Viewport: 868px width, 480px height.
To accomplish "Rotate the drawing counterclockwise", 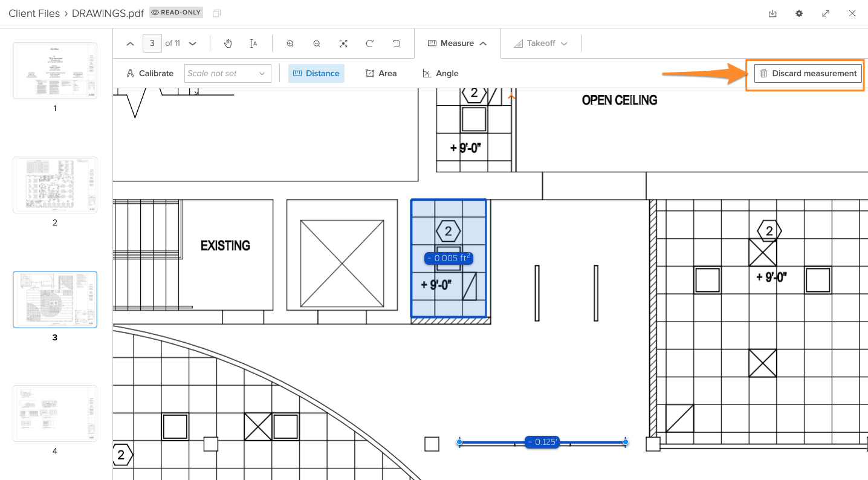I will pyautogui.click(x=397, y=44).
